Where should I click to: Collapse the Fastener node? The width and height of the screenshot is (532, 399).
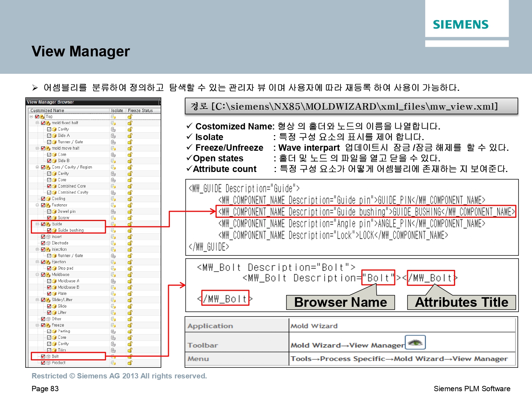pyautogui.click(x=37, y=205)
